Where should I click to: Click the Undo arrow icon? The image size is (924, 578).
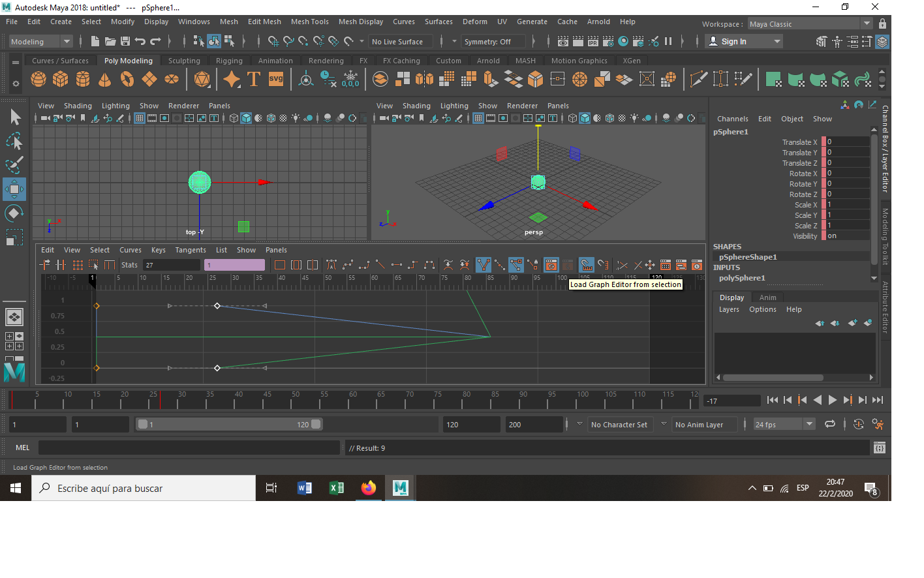tap(140, 42)
